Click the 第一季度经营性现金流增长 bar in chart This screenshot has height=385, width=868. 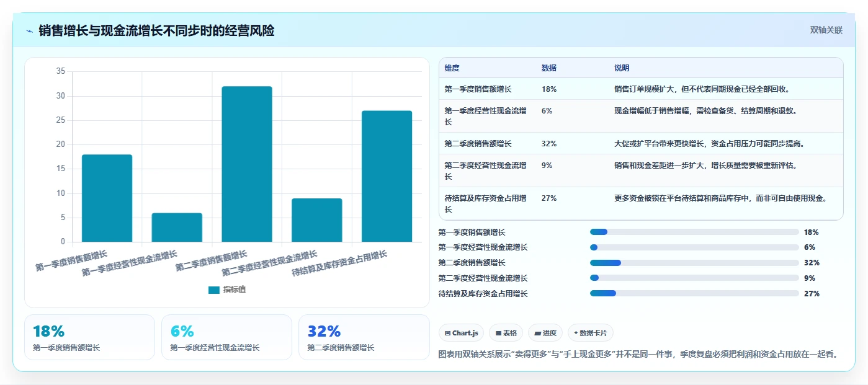177,228
